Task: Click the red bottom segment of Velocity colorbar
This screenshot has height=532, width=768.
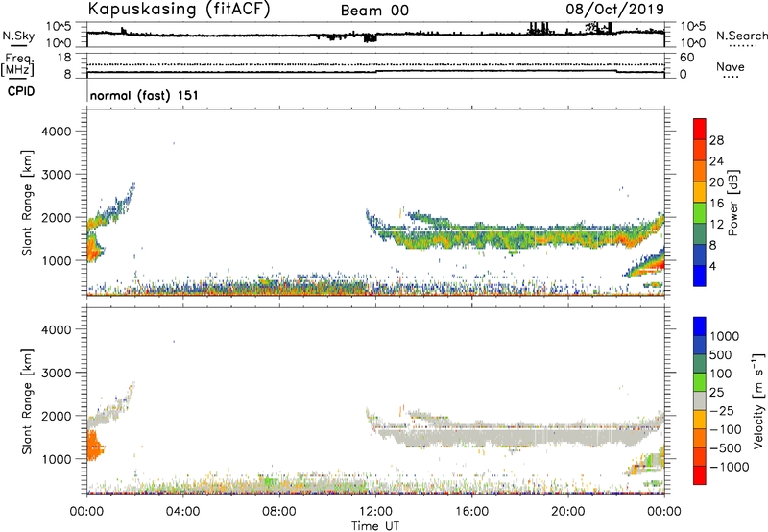Action: click(x=700, y=475)
